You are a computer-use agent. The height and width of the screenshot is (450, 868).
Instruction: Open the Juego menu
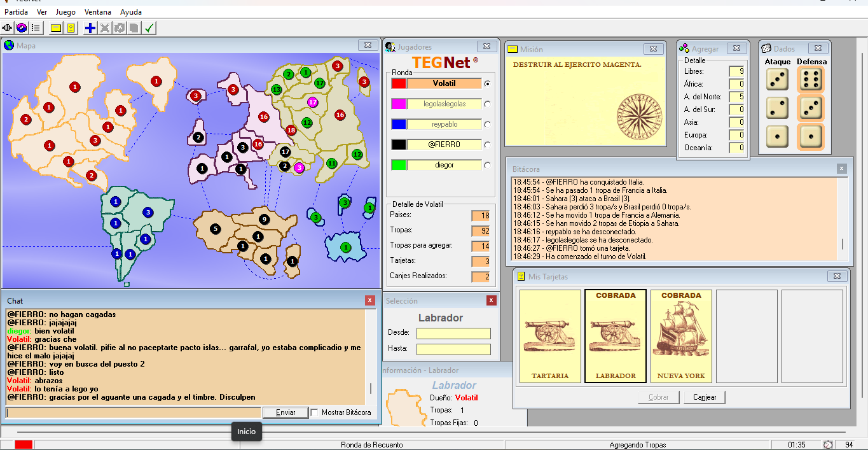[65, 12]
